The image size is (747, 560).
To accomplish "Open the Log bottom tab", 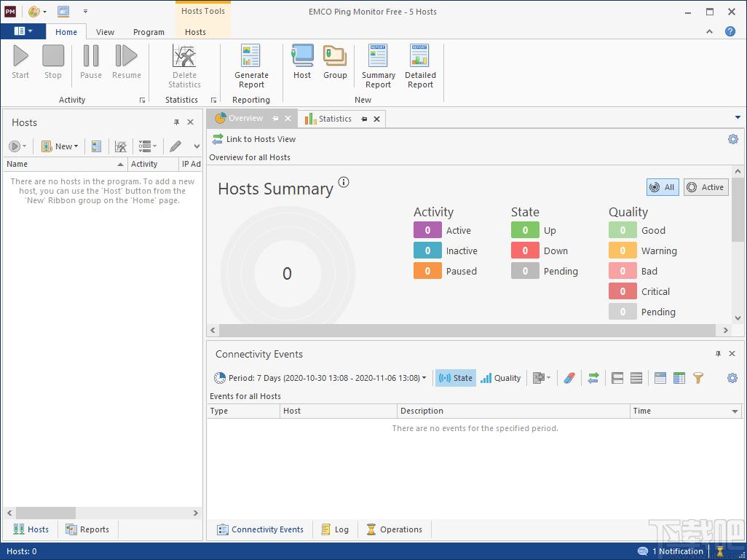I will 336,529.
